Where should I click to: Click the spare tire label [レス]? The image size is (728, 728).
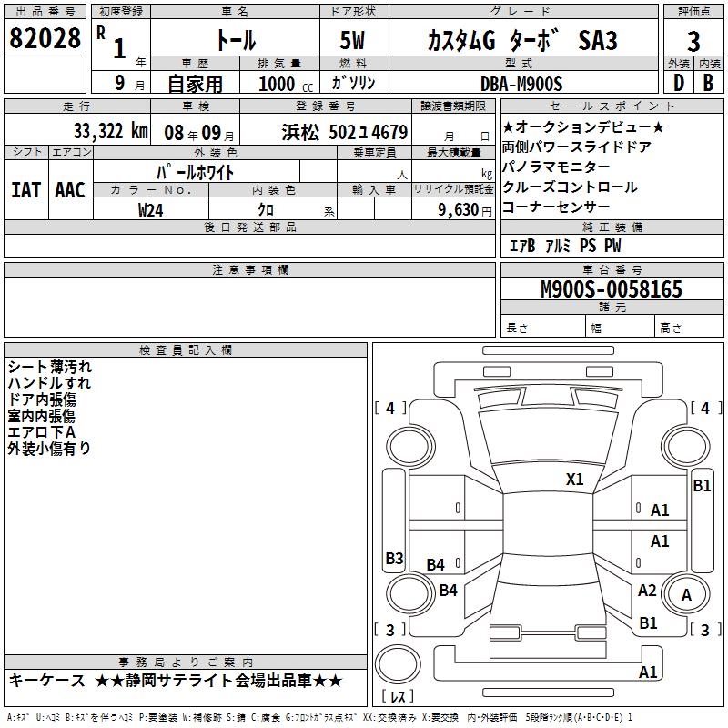[x=398, y=696]
